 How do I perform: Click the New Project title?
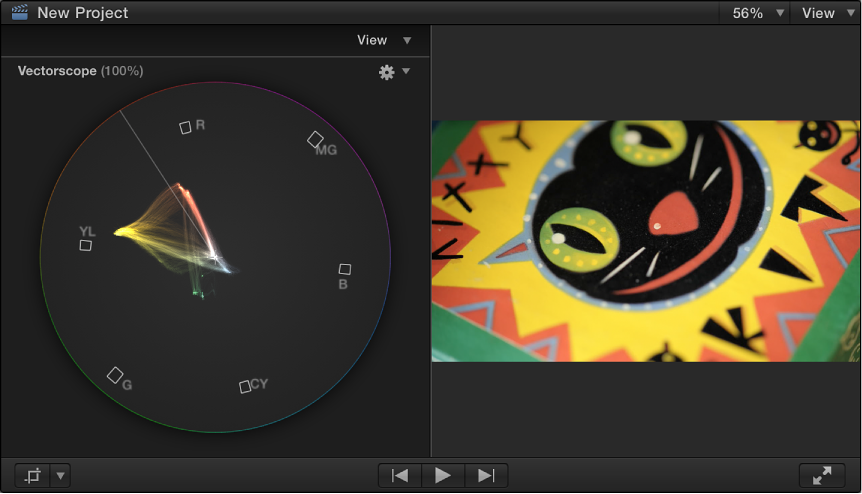click(82, 13)
